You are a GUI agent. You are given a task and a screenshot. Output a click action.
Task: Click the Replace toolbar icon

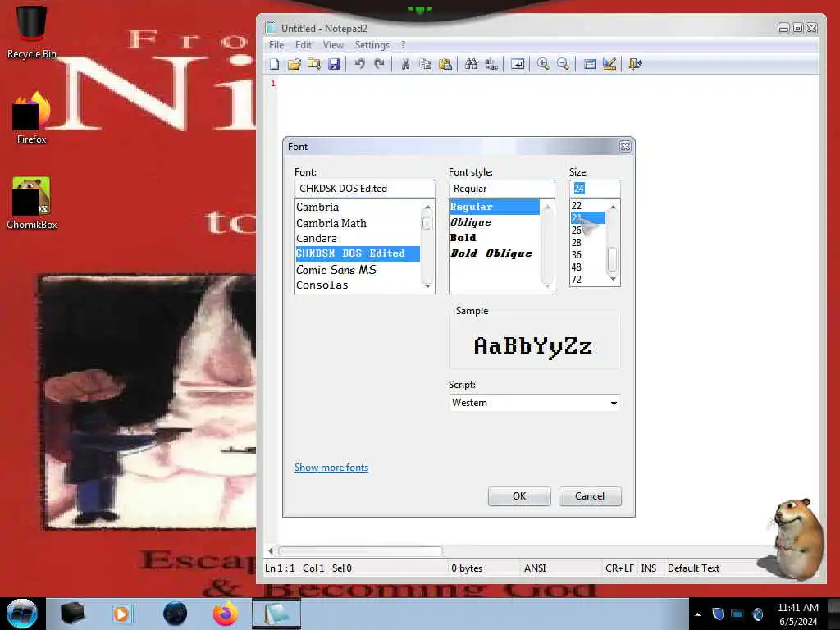[491, 64]
